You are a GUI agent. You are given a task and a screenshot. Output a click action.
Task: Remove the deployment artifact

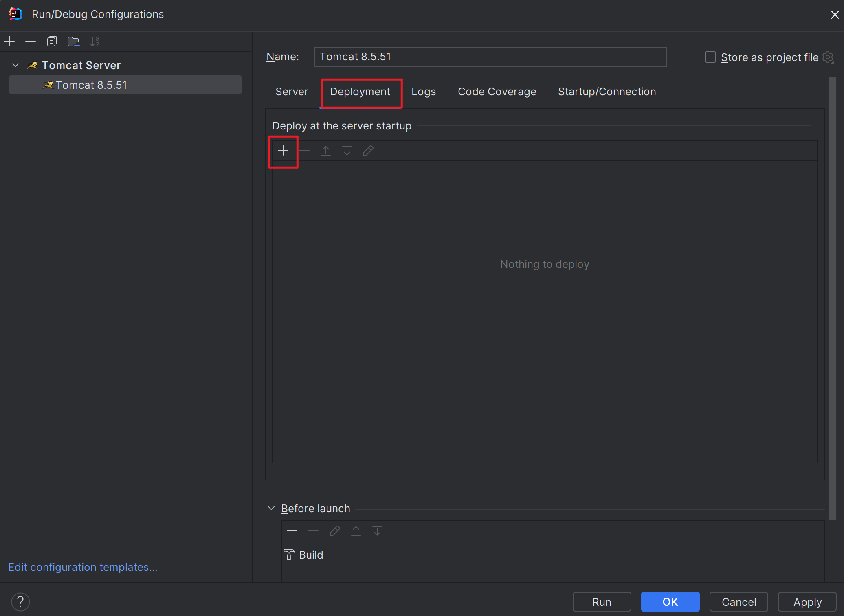(304, 151)
